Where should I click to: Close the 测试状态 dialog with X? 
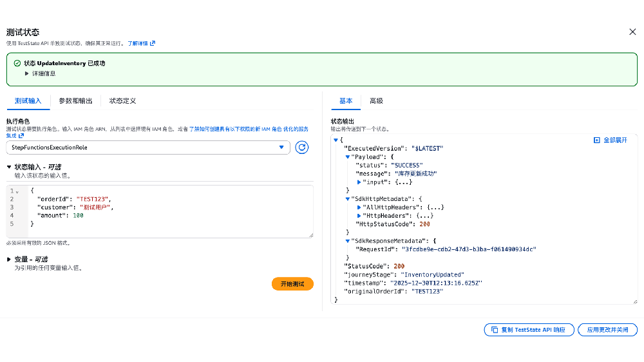tap(632, 32)
